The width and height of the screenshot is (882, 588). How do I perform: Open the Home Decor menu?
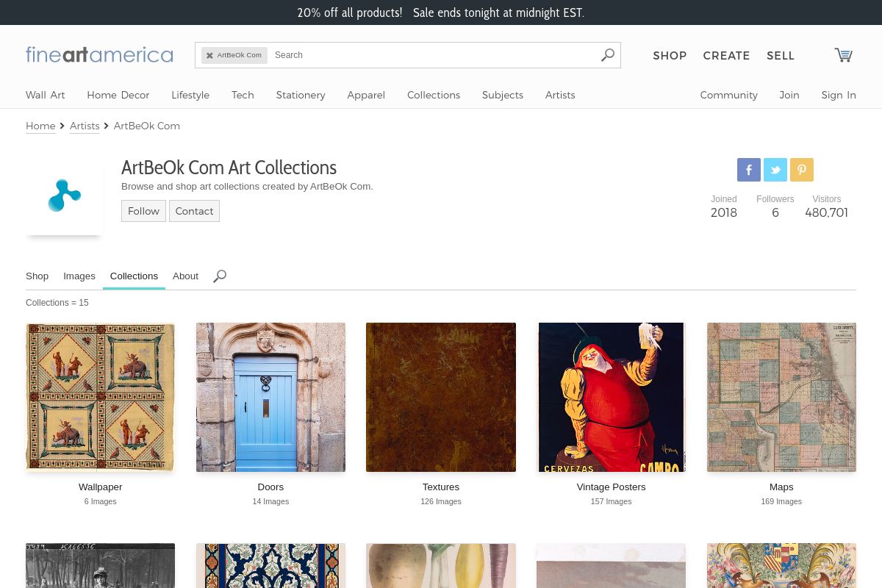118,95
